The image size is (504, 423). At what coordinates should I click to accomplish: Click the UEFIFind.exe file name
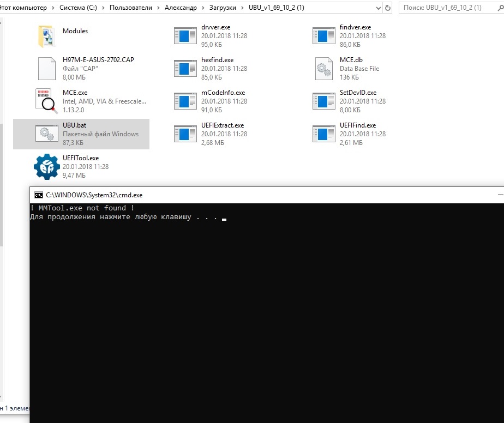(x=358, y=125)
